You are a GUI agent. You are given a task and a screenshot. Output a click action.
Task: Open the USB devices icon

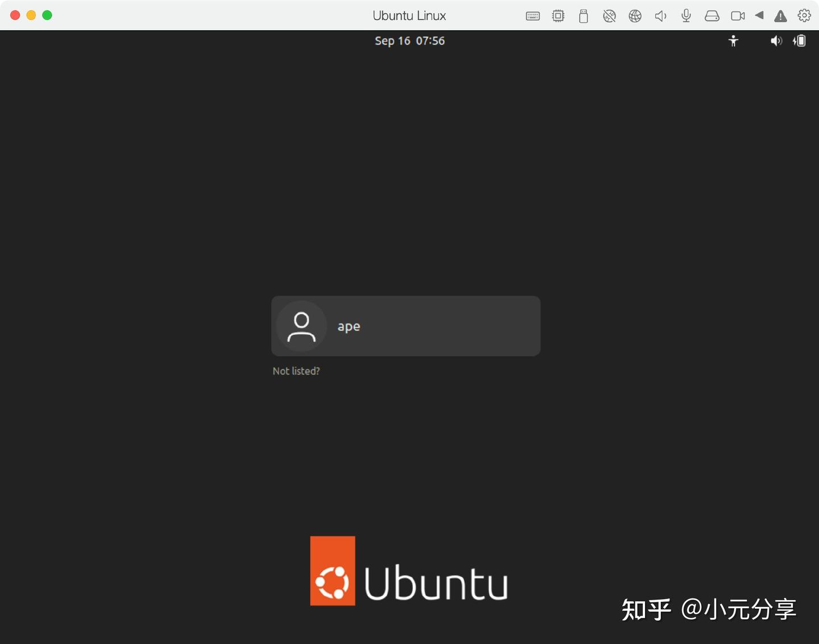584,15
